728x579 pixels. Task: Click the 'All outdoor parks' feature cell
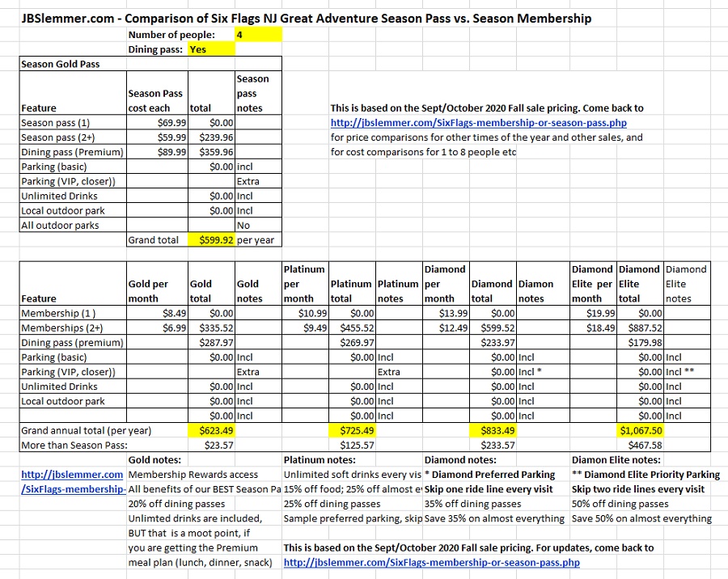73,225
